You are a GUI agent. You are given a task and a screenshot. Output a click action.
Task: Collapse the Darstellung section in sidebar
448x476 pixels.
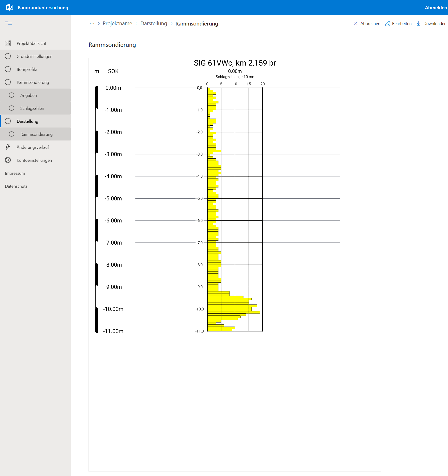tap(27, 121)
